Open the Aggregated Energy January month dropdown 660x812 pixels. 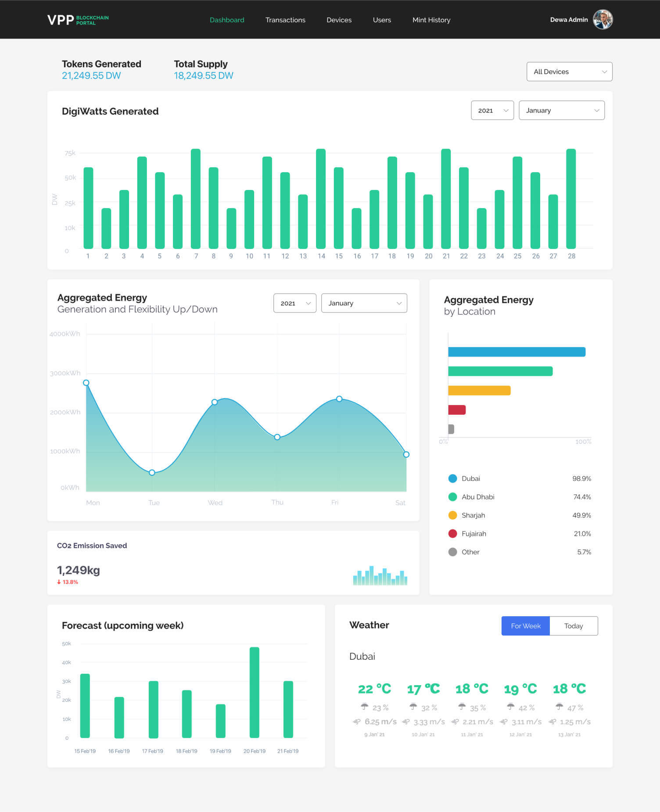pyautogui.click(x=364, y=303)
